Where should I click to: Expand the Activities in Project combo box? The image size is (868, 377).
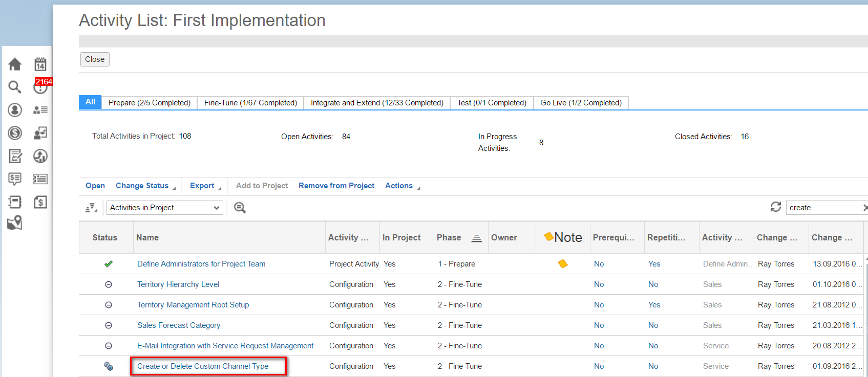click(x=165, y=208)
